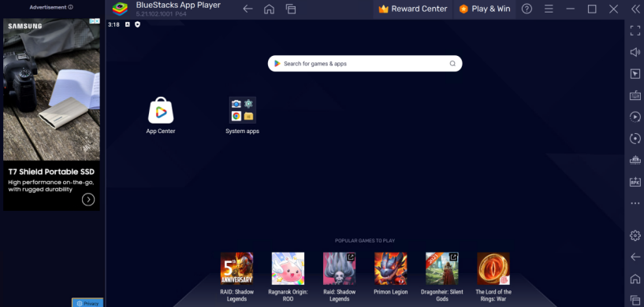Open the home icon in the title bar
This screenshot has width=644, height=307.
(269, 9)
